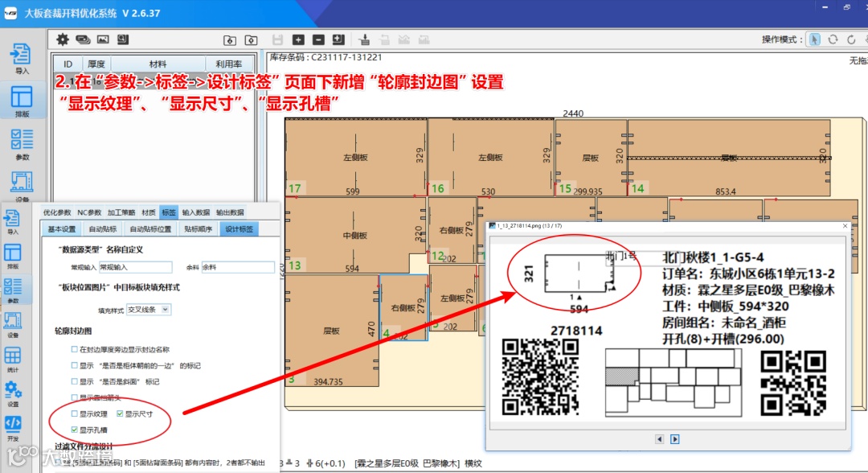Image resolution: width=868 pixels, height=473 pixels.
Task: Click the 余料 name input field
Action: [x=238, y=267]
